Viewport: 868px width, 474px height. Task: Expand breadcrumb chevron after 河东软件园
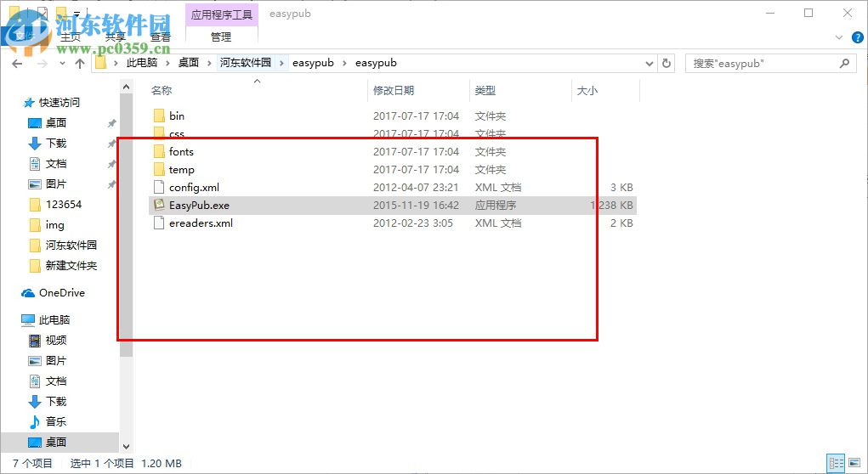coord(281,63)
